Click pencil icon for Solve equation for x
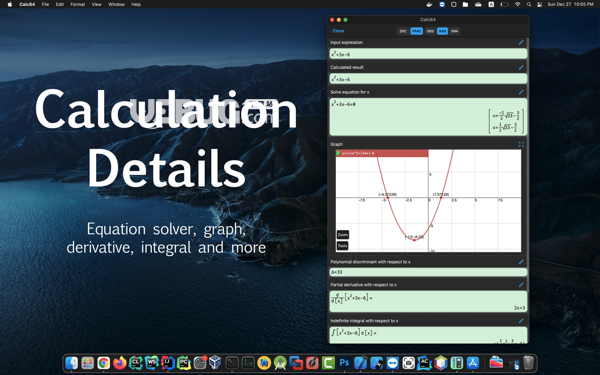Viewport: 600px width, 375px height. 521,92
